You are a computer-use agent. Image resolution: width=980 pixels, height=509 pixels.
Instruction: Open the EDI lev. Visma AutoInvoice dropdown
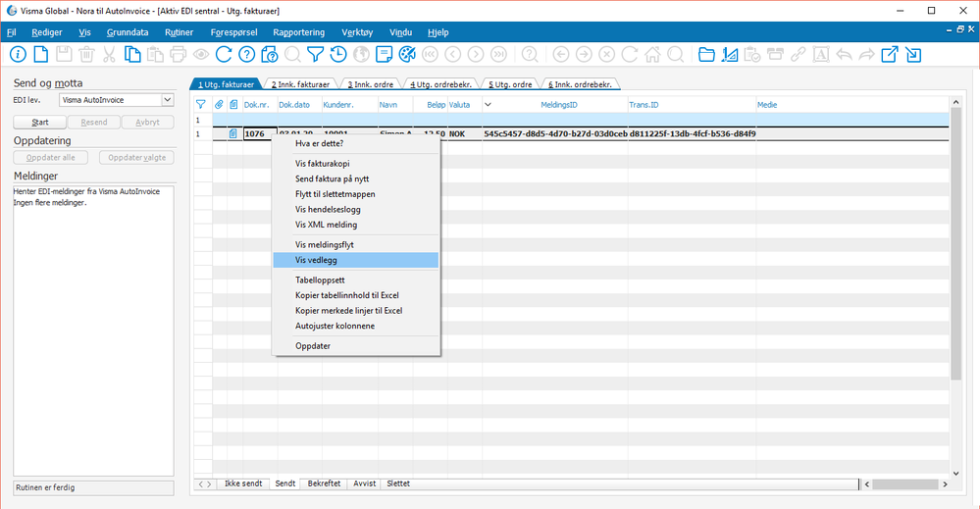[x=167, y=100]
